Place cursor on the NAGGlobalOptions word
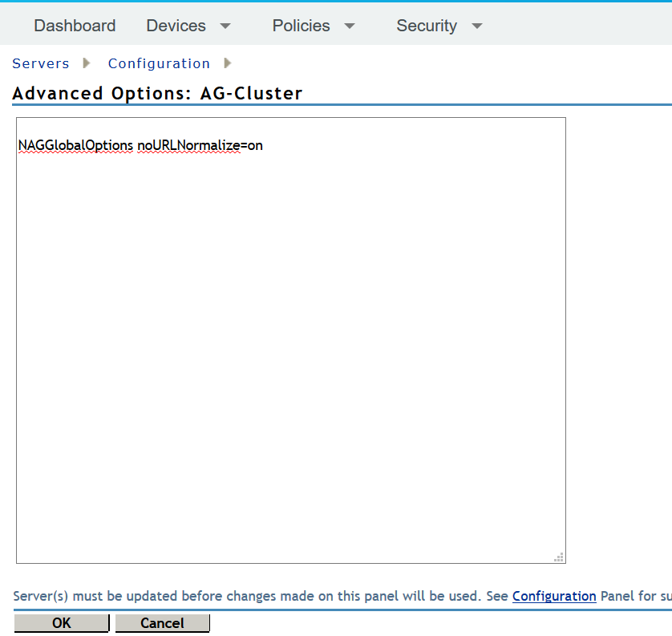Viewport: 672px width, 636px height. pyautogui.click(x=75, y=145)
